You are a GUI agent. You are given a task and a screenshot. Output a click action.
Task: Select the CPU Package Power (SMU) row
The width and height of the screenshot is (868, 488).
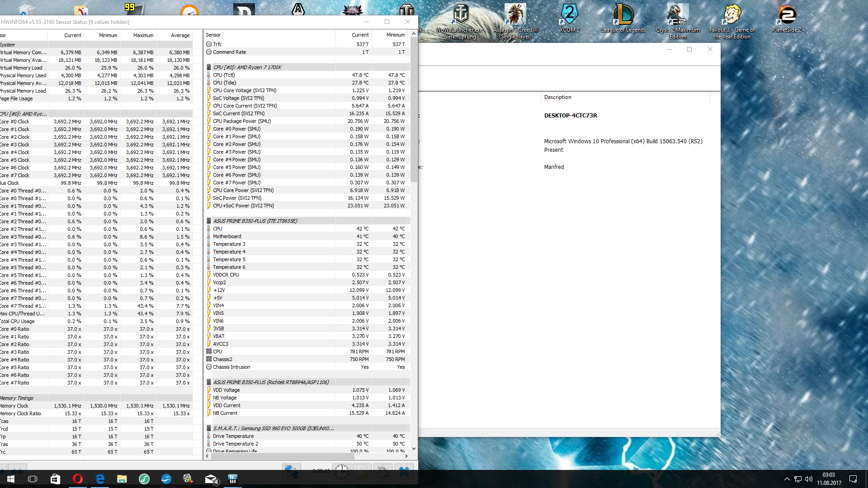tap(242, 121)
